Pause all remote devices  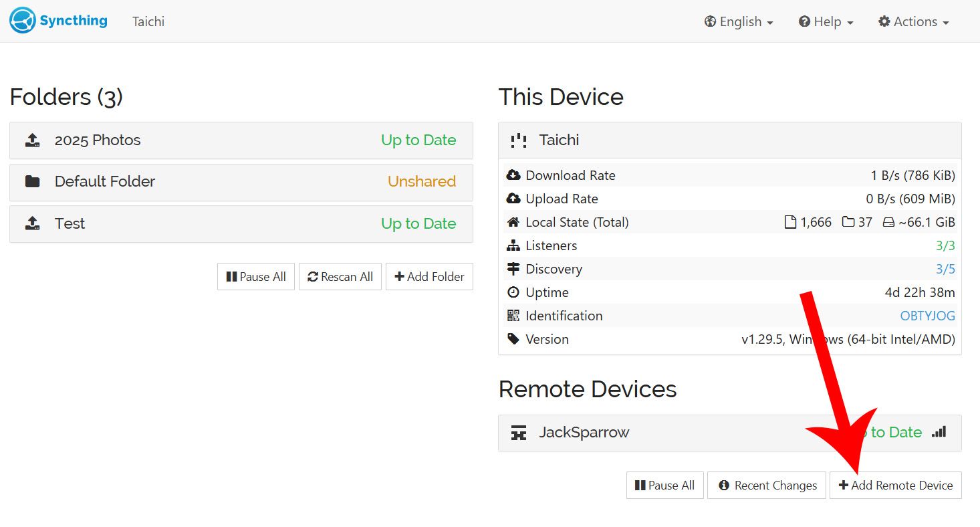point(665,486)
